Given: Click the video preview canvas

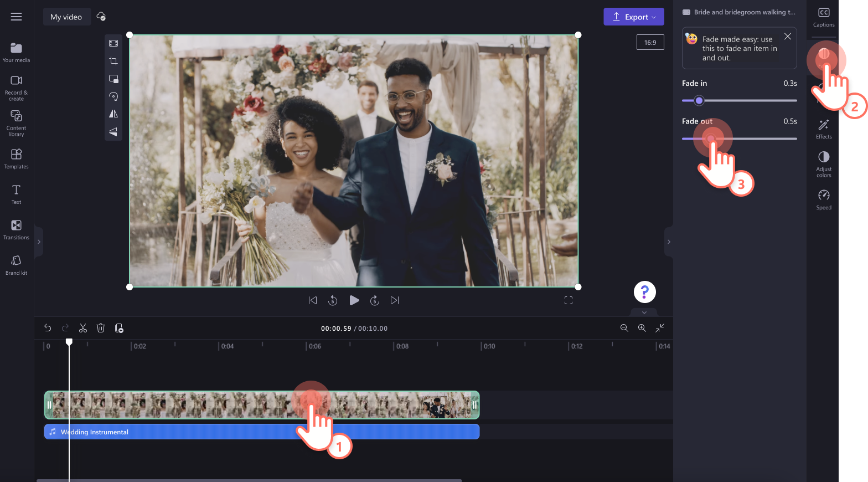Looking at the screenshot, I should 354,161.
